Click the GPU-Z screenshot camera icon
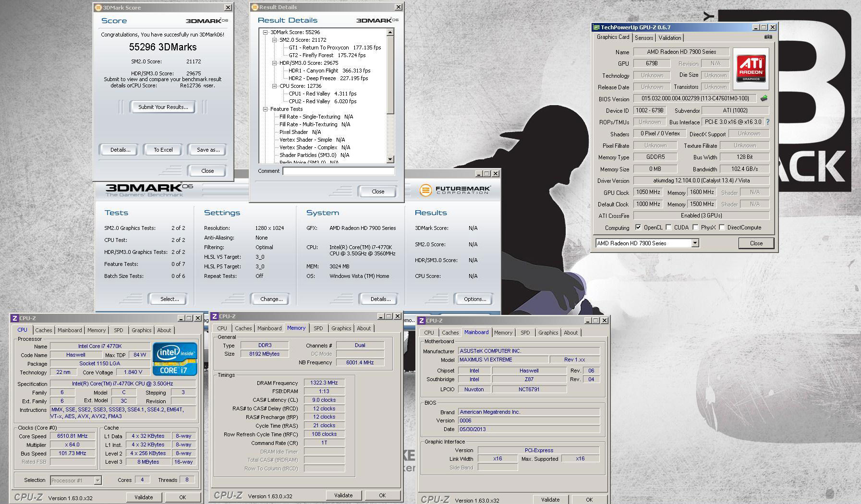Viewport: 861px width, 504px height. click(x=768, y=37)
